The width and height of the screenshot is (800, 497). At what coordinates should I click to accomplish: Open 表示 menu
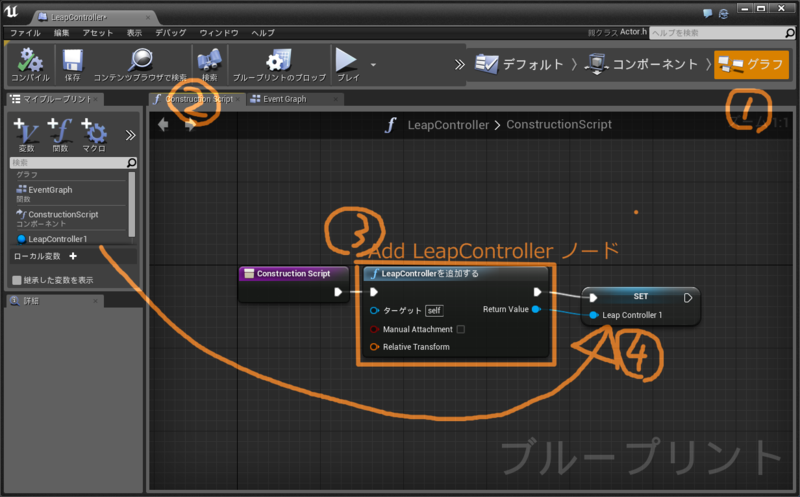pyautogui.click(x=134, y=33)
